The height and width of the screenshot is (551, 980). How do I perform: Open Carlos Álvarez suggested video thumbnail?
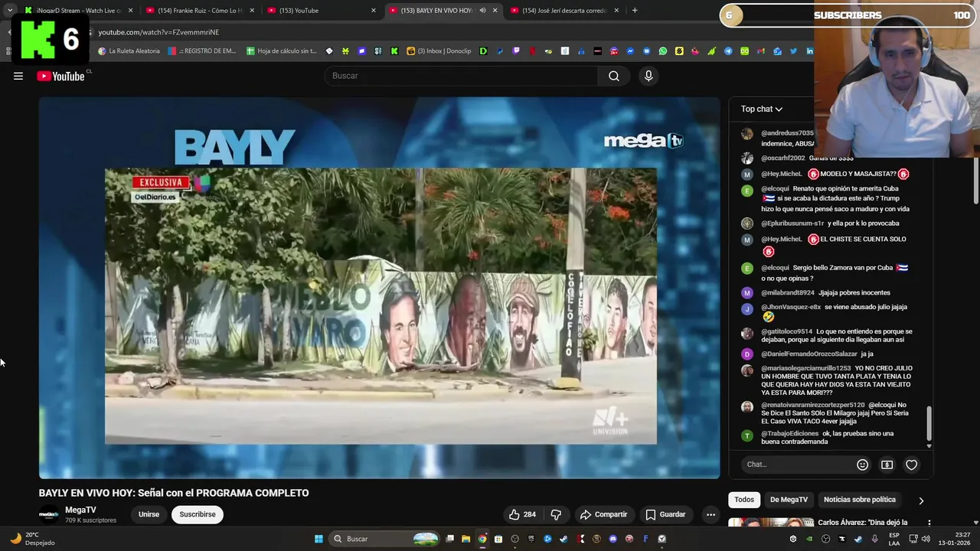(770, 523)
